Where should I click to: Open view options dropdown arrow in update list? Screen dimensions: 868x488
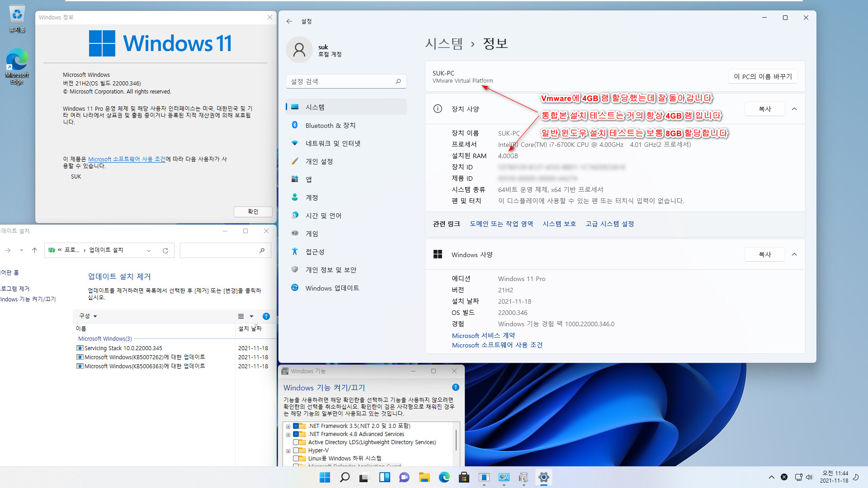tap(252, 316)
